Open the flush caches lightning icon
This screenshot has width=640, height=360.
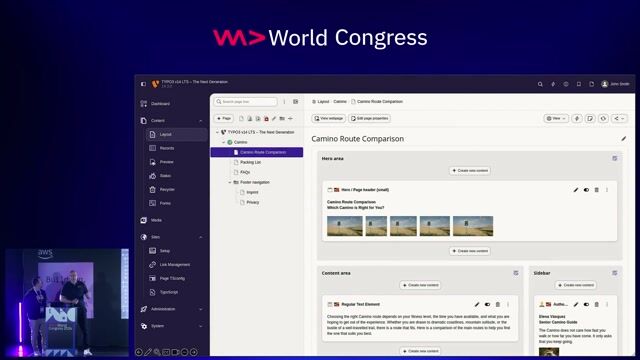point(553,84)
